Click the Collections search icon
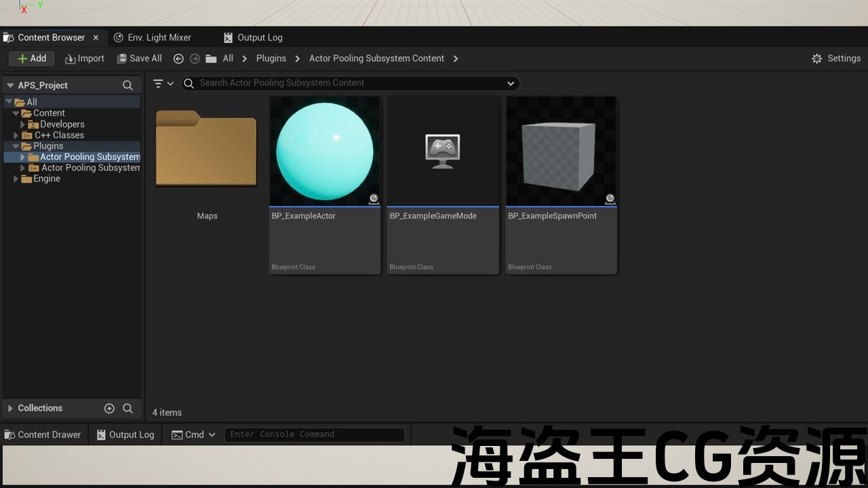This screenshot has height=488, width=868. point(127,408)
